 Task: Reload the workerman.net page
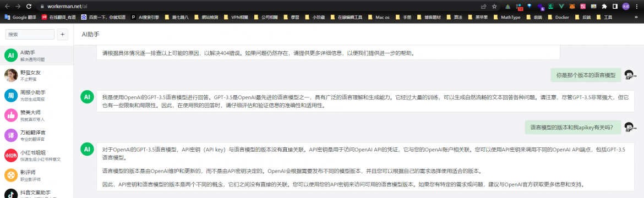29,7
